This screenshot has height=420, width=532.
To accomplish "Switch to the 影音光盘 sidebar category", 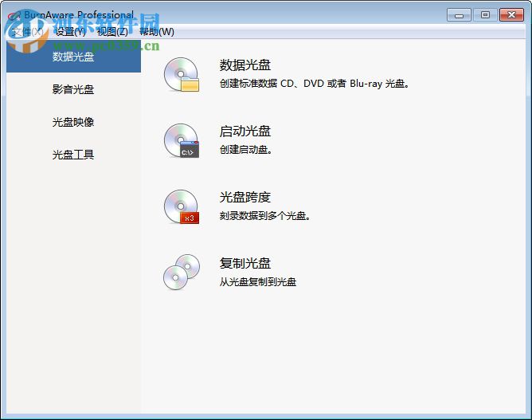I will click(73, 89).
